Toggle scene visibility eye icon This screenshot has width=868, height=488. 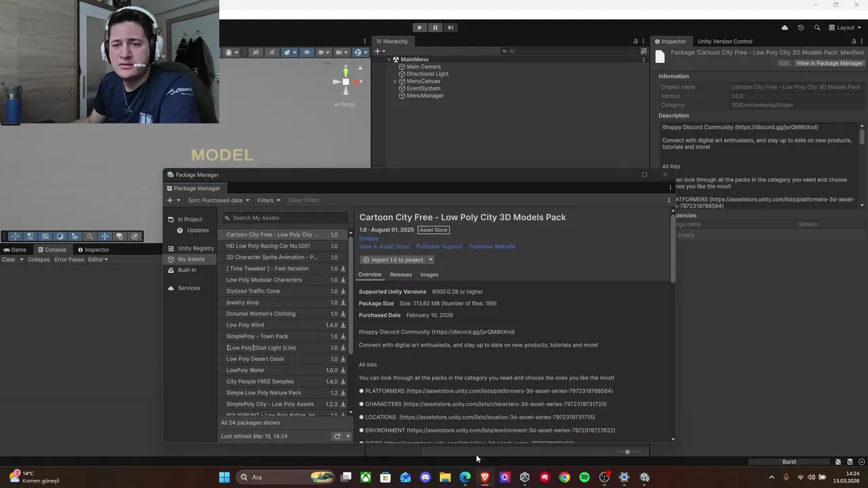point(307,52)
